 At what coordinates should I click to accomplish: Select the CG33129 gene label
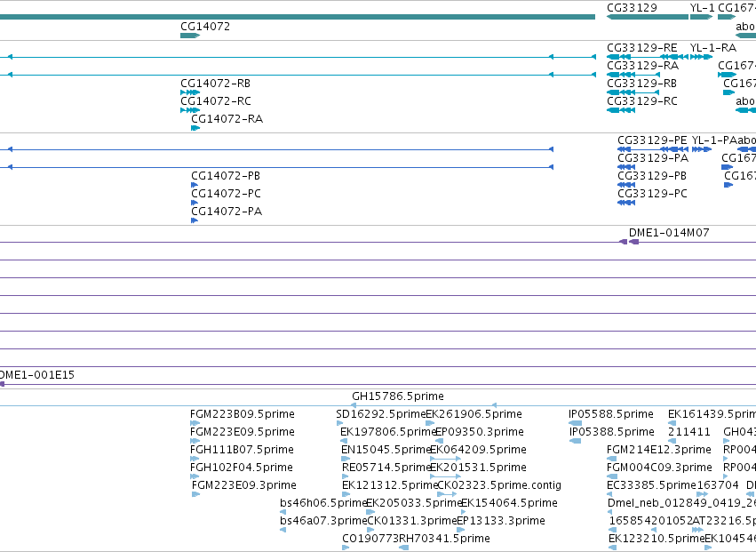632,8
